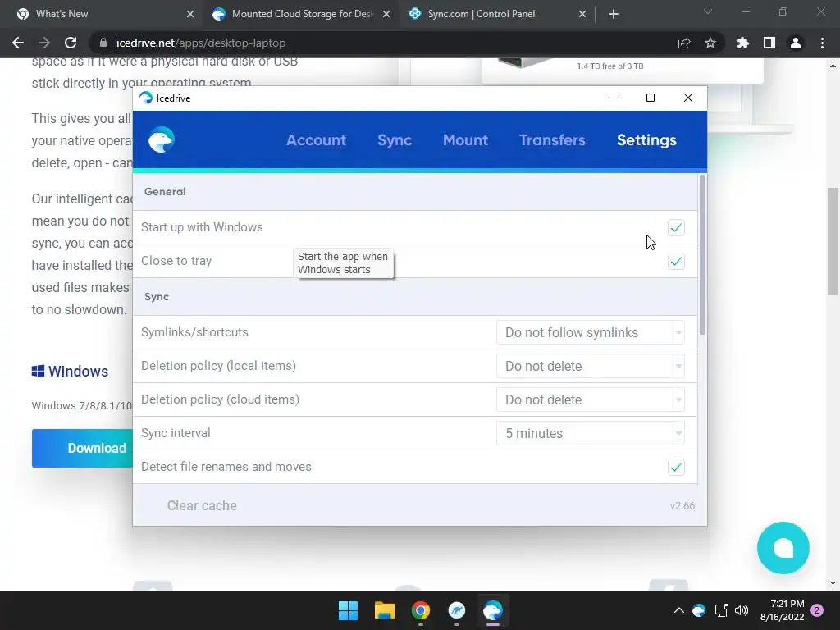Switch to the Mounted Cloud Storage browser tab
This screenshot has height=630, width=840.
(301, 15)
